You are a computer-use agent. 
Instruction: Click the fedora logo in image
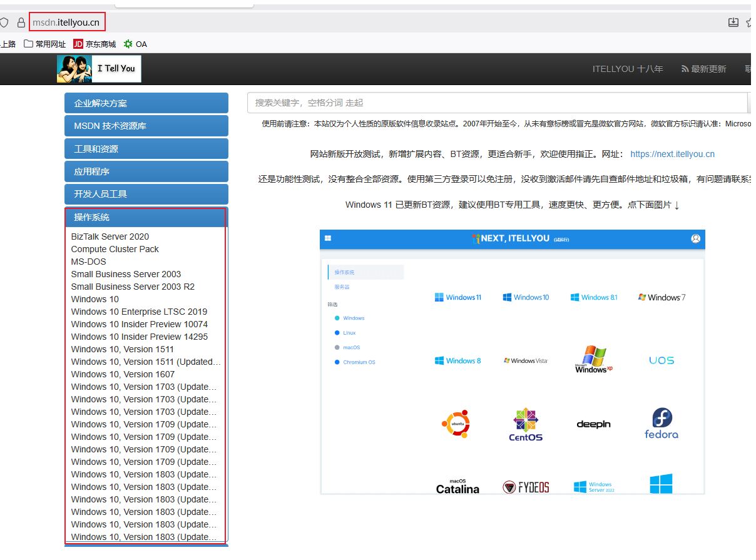point(661,424)
